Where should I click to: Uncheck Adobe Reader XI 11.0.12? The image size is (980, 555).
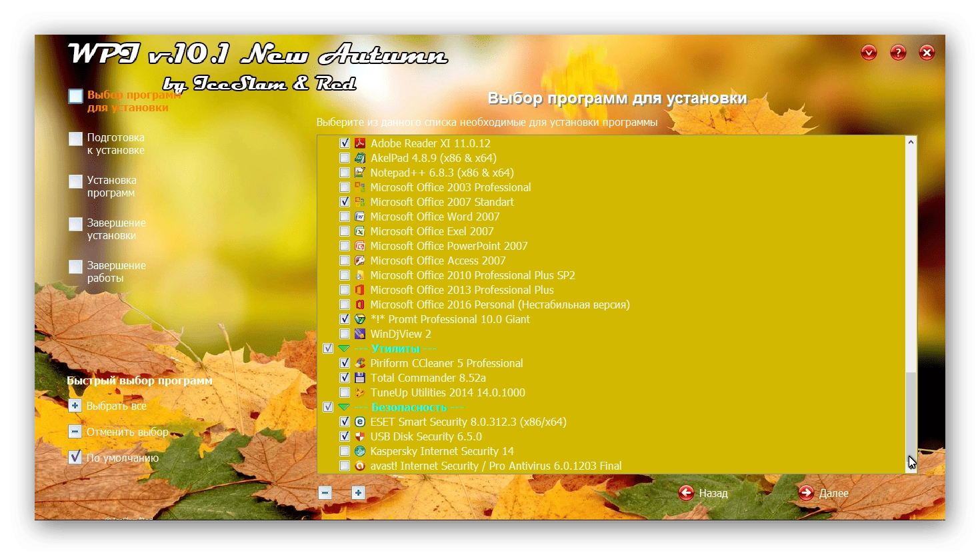click(345, 143)
